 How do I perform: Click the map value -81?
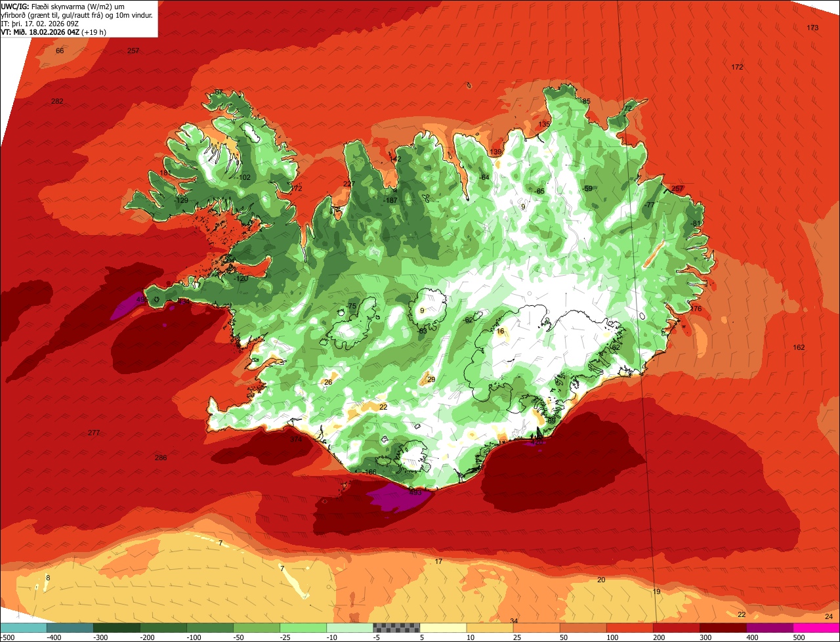coord(696,223)
